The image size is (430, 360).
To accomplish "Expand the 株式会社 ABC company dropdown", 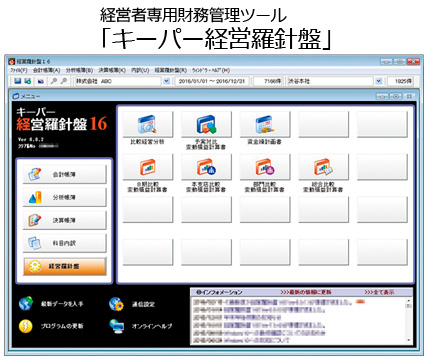I will pos(166,81).
